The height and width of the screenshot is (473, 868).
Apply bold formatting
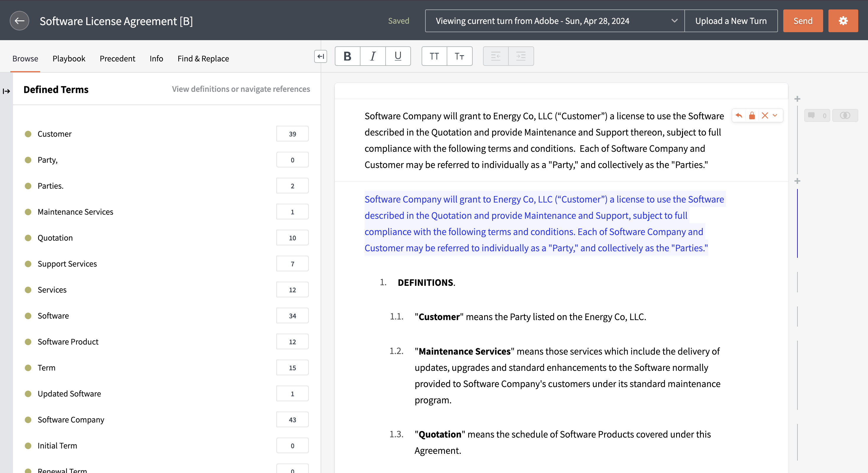[347, 56]
